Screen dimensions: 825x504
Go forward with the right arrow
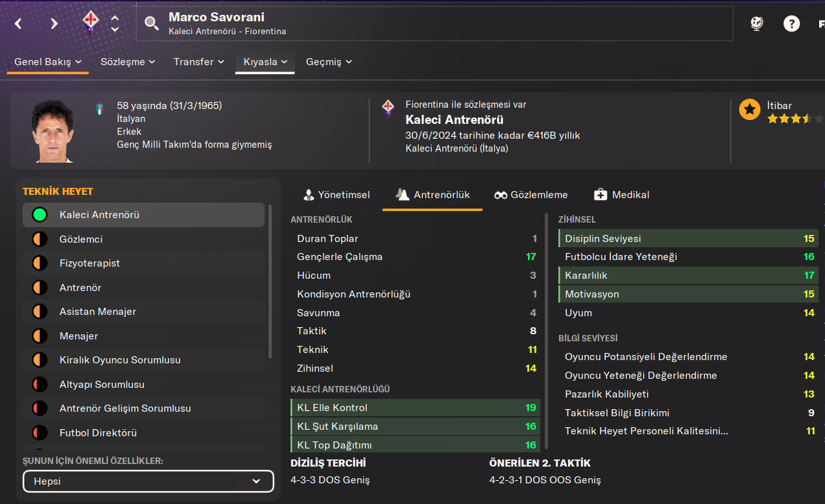pos(54,24)
